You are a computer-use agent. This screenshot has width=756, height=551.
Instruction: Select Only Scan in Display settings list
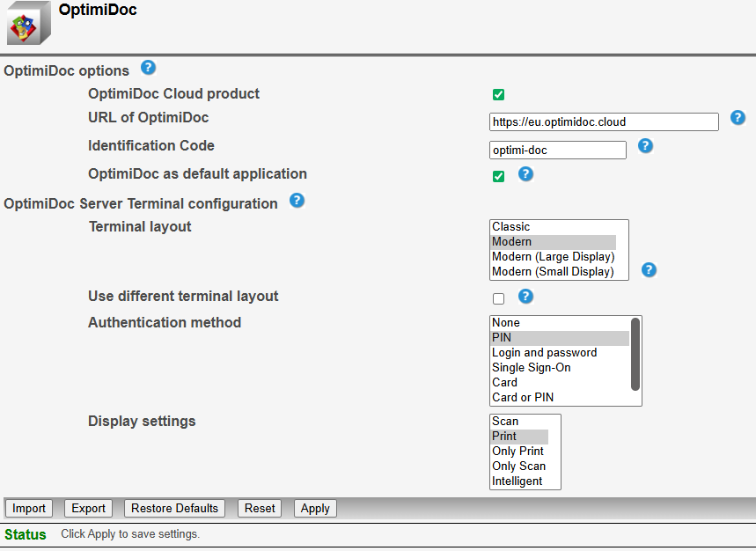(518, 467)
